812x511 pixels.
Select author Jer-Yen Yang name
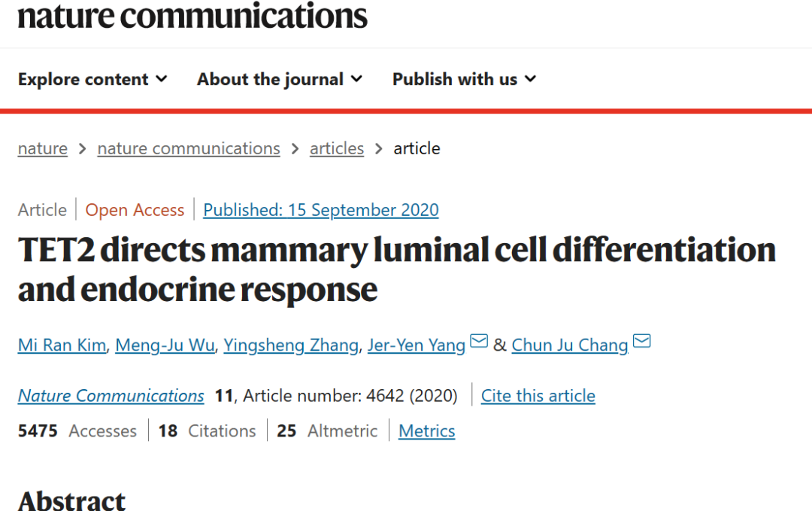coord(417,345)
